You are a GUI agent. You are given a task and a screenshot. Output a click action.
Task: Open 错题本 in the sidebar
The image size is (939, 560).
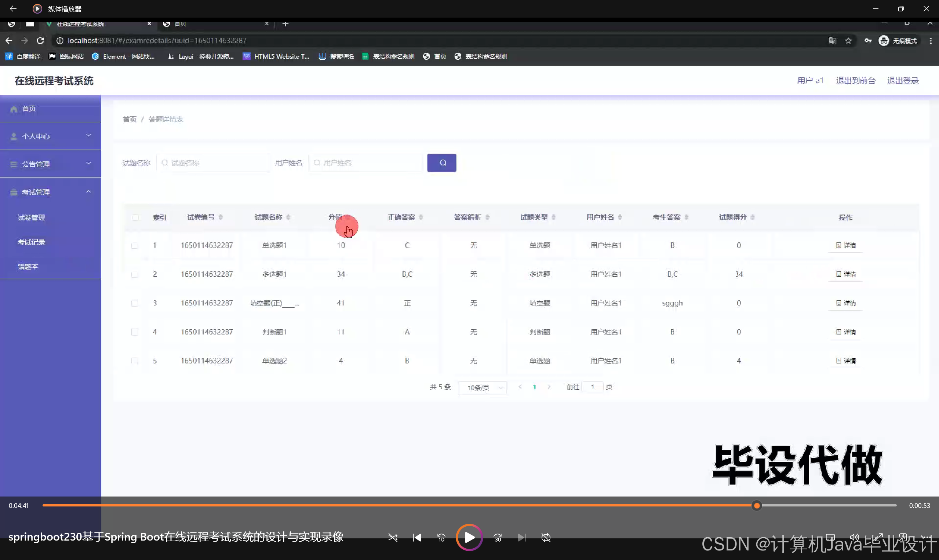coord(28,266)
